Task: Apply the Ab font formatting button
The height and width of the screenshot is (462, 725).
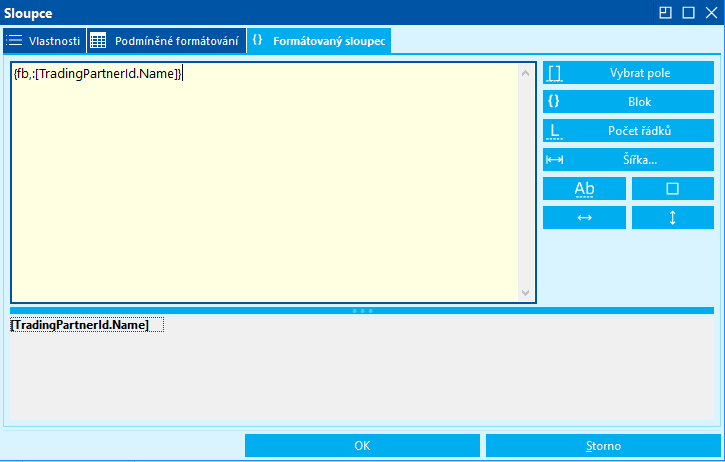Action: tap(584, 188)
